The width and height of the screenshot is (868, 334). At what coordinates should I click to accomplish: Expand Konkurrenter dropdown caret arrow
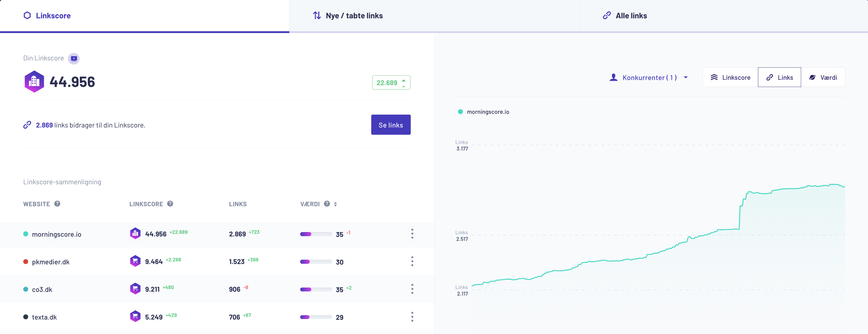[685, 77]
